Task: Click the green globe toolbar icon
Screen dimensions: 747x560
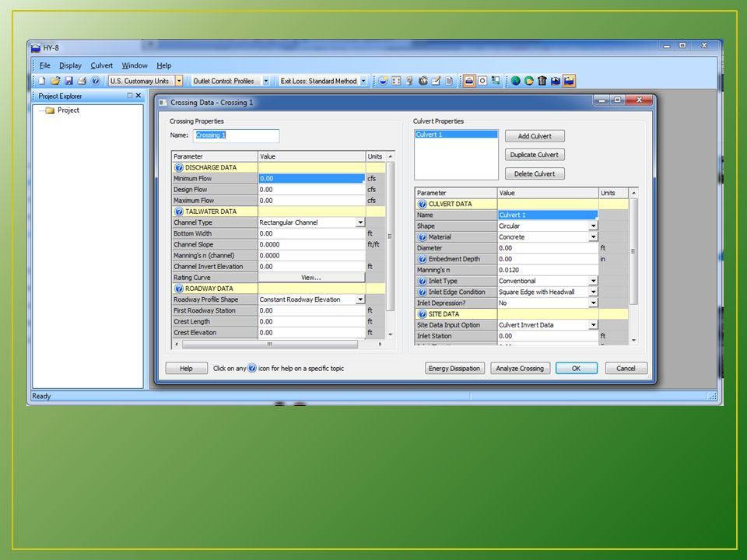Action: tap(515, 81)
